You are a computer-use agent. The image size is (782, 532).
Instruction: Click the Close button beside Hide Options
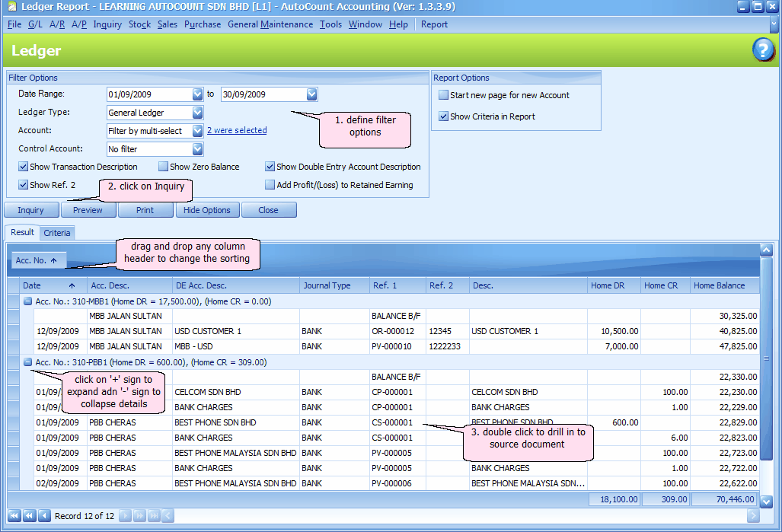coord(269,210)
